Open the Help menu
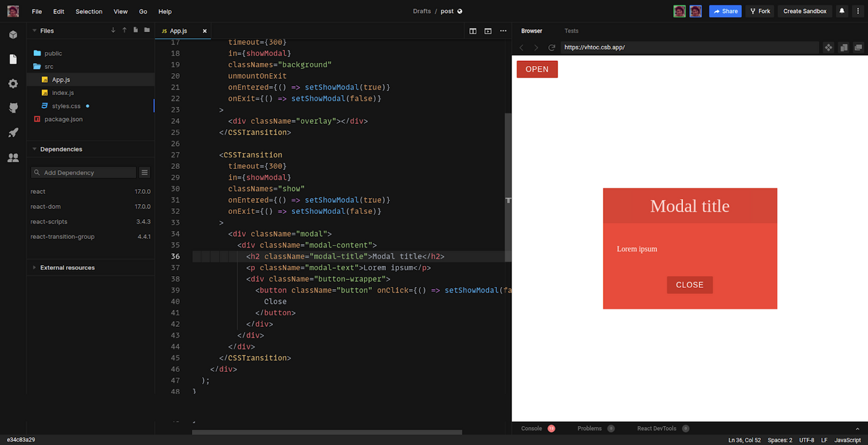The width and height of the screenshot is (868, 445). pyautogui.click(x=165, y=12)
